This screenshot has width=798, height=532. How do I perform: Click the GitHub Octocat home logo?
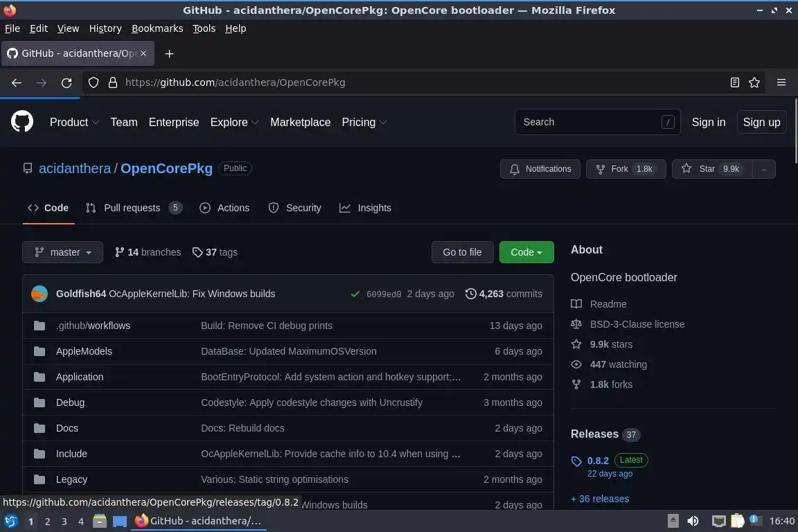tap(22, 122)
